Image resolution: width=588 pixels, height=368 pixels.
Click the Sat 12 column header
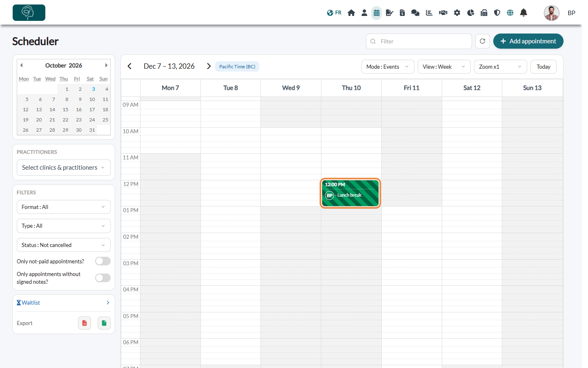[472, 88]
